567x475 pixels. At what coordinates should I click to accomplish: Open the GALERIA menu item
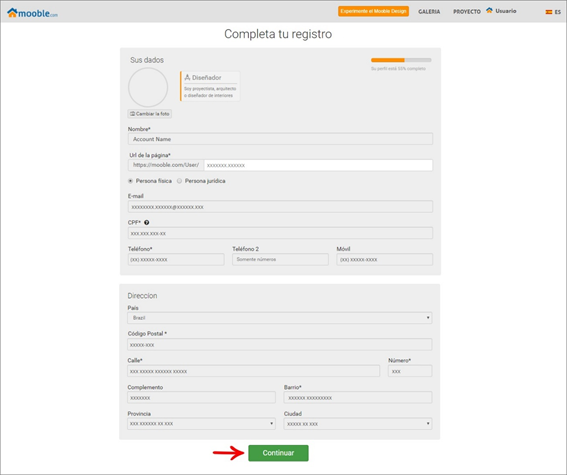coord(429,12)
